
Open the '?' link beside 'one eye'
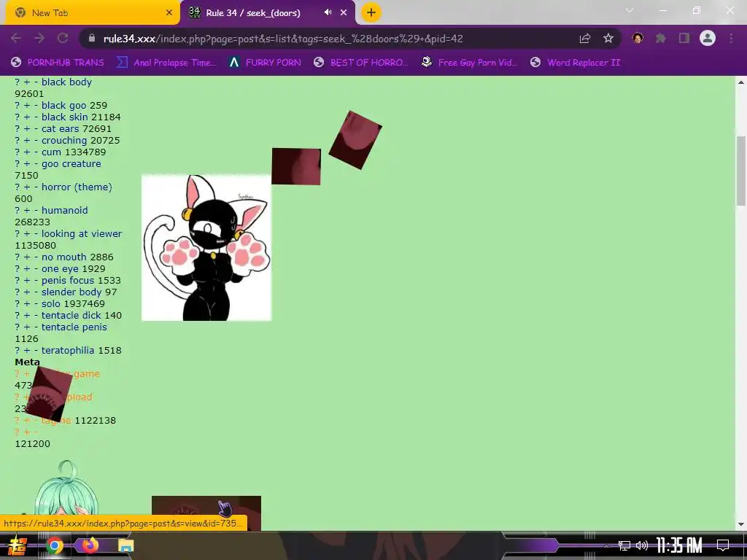(18, 268)
